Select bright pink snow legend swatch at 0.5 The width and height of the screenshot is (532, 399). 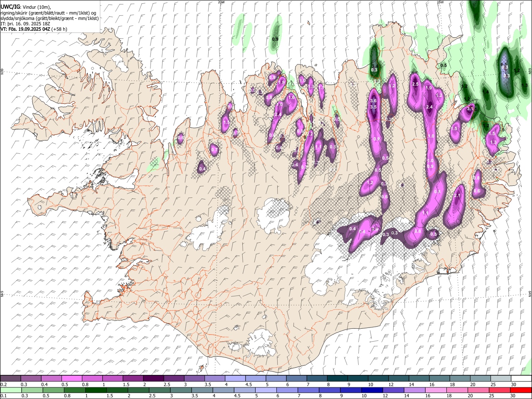pyautogui.click(x=72, y=379)
